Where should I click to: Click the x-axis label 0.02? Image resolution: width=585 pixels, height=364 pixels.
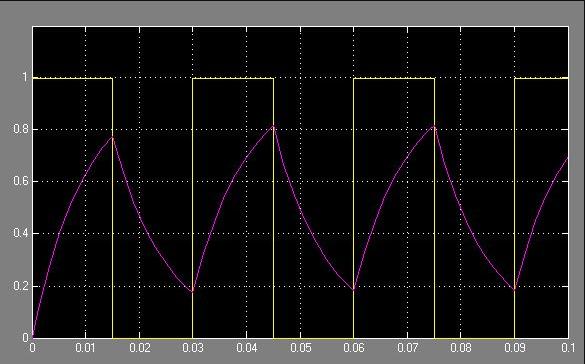pyautogui.click(x=140, y=348)
